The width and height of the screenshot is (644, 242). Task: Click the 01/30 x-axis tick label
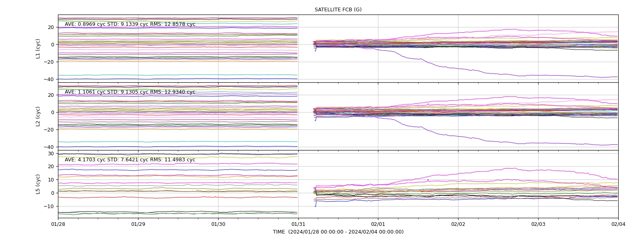(x=218, y=224)
